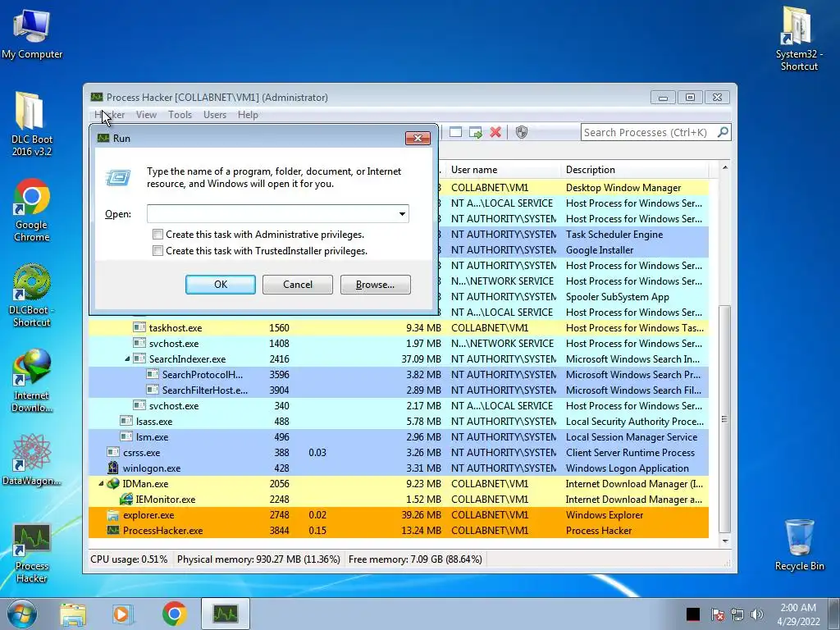Viewport: 840px width, 630px height.
Task: Select Google Chrome desktop shortcut
Action: 32,210
